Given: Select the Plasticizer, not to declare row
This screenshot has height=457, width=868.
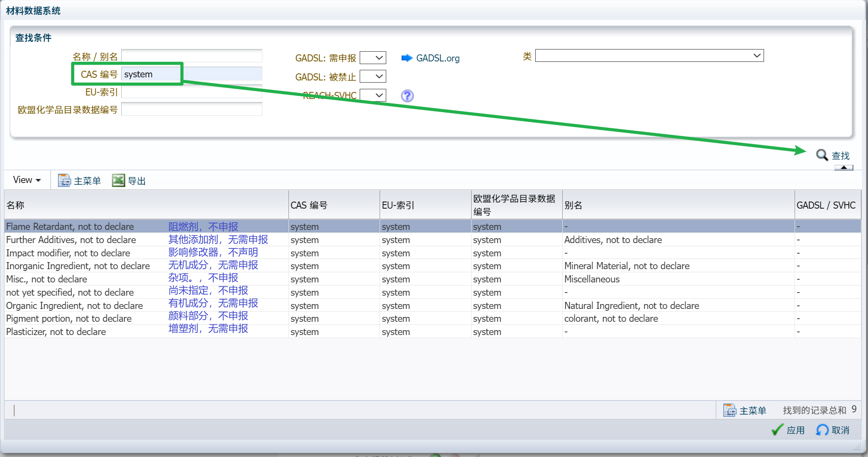Looking at the screenshot, I should pyautogui.click(x=433, y=331).
